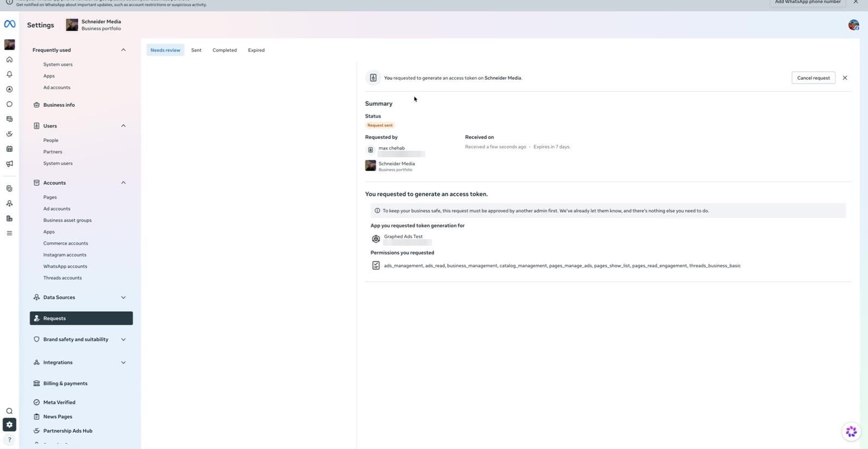Open the help question mark icon
The width and height of the screenshot is (868, 449).
pos(9,439)
